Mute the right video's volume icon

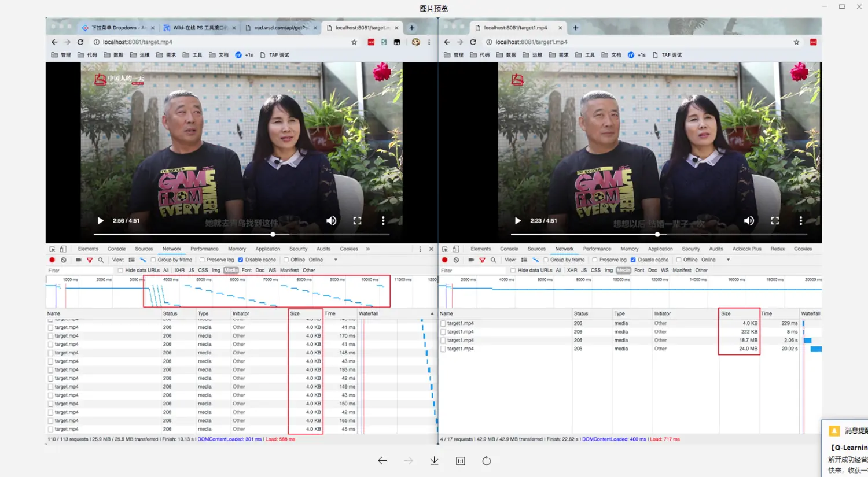coord(749,220)
